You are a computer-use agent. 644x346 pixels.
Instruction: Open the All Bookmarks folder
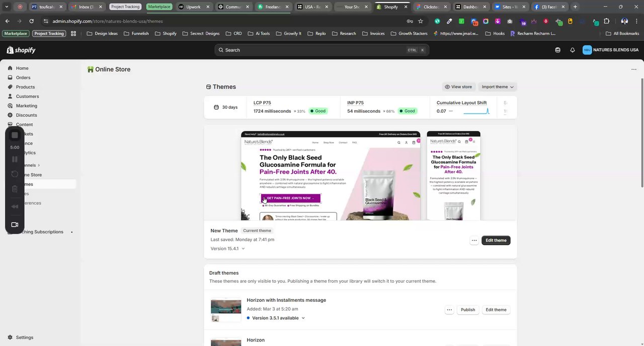622,33
